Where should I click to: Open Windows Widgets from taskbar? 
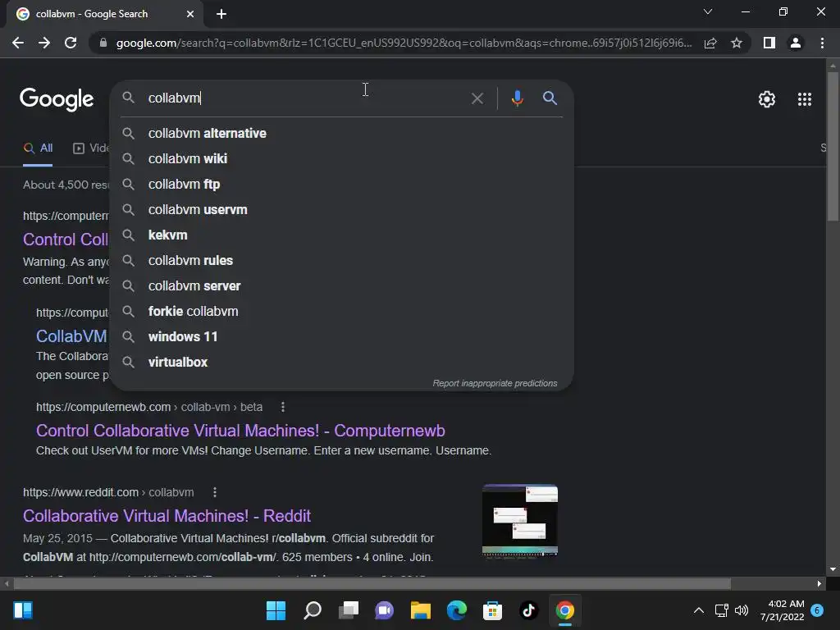pos(23,610)
